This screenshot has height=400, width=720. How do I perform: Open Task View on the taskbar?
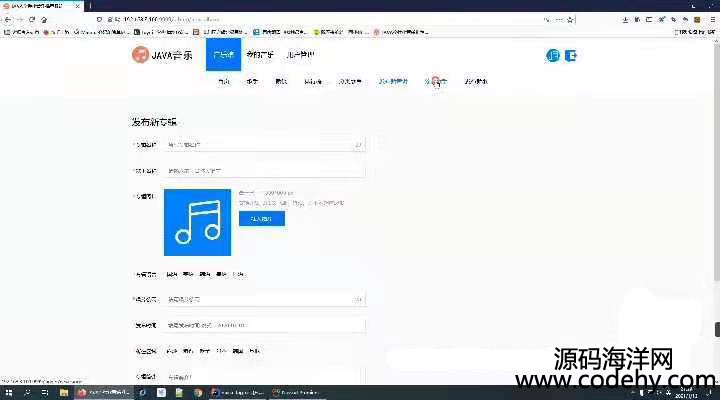(x=45, y=393)
